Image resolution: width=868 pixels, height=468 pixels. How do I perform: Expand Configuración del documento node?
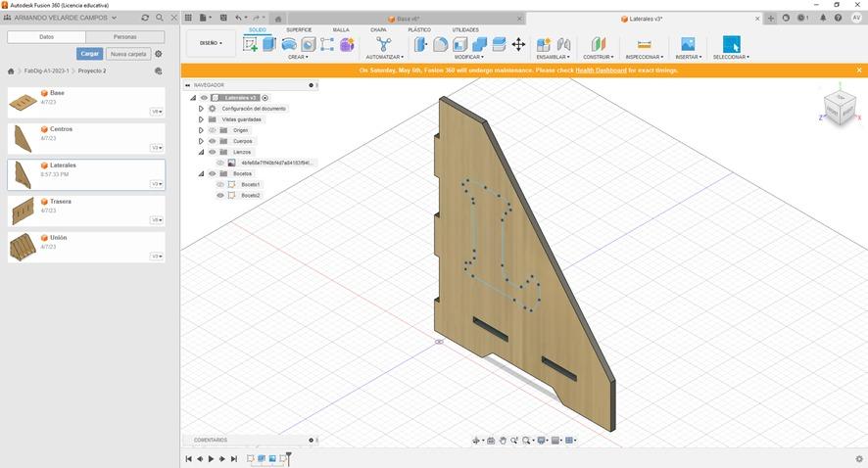pyautogui.click(x=201, y=109)
